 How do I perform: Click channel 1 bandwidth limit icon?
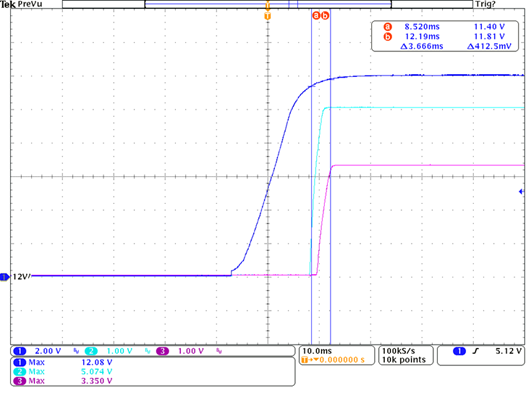[76, 351]
